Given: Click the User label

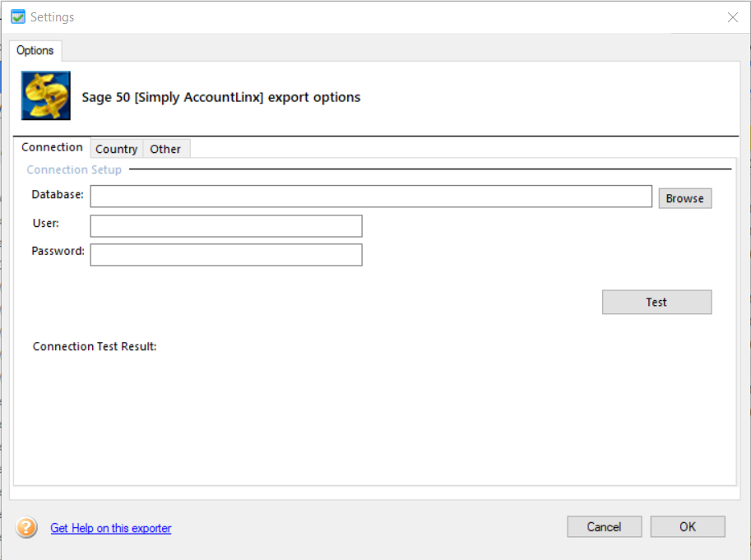Looking at the screenshot, I should pyautogui.click(x=46, y=223).
